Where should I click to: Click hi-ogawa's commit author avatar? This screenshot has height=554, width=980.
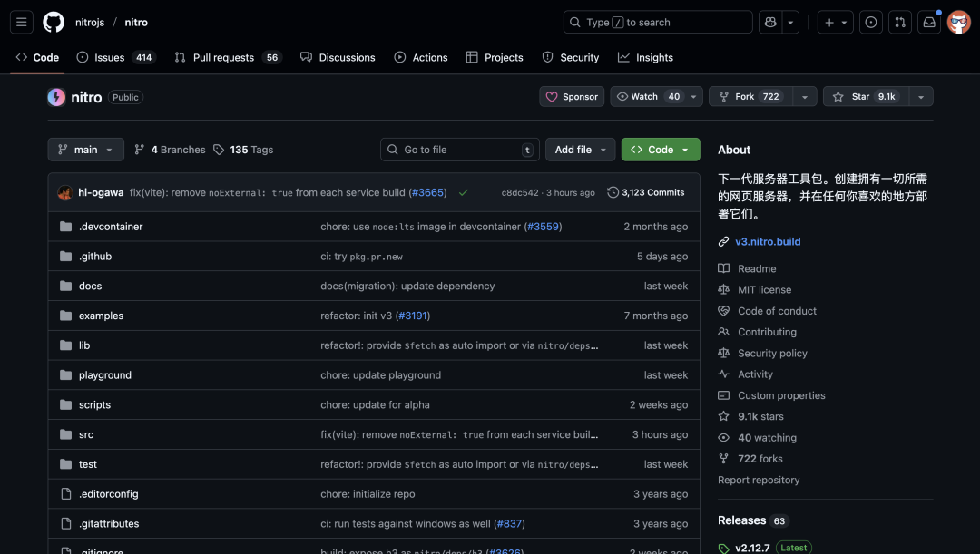pyautogui.click(x=65, y=192)
